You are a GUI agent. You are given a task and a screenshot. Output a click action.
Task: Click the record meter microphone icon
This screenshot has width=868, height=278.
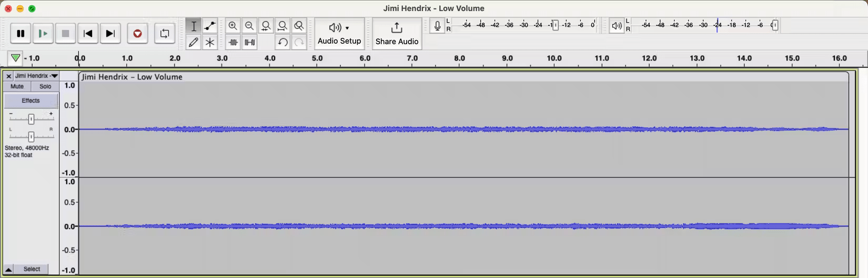click(437, 25)
